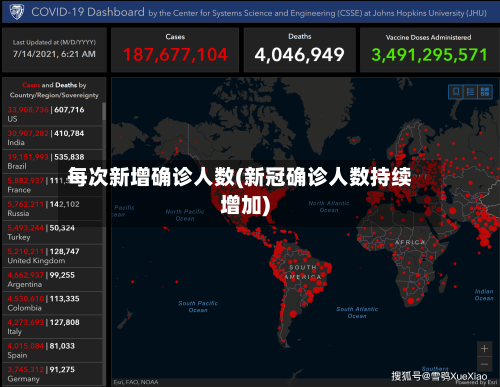
Task: Open the legend list icon on map
Action: (x=470, y=92)
